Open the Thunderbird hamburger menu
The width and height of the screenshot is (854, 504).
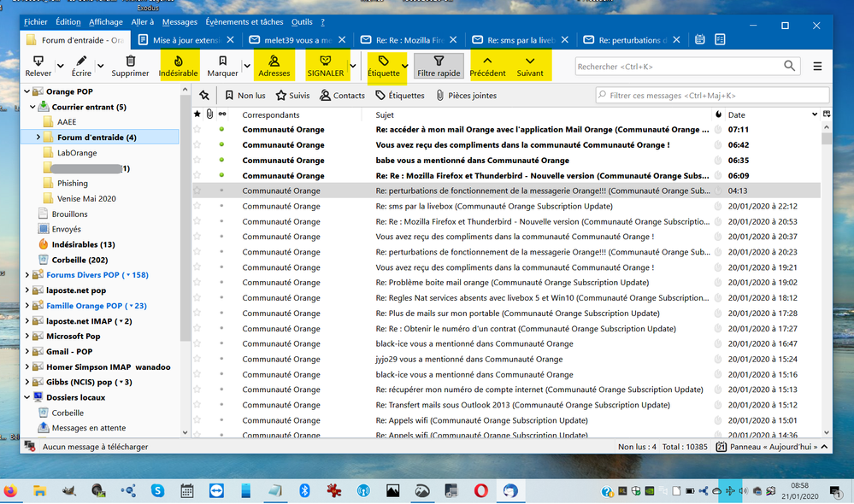pos(817,66)
